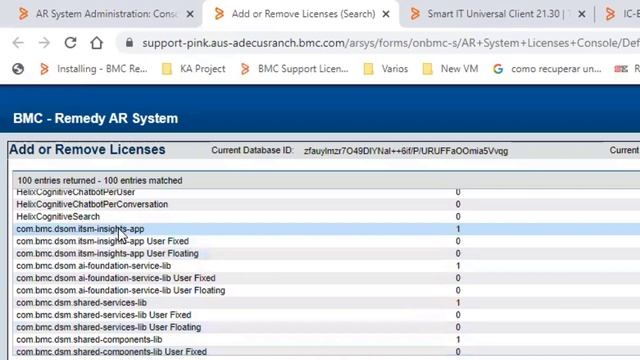Click count 1 for shared-services-lib
The width and height of the screenshot is (640, 360).
pyautogui.click(x=458, y=303)
